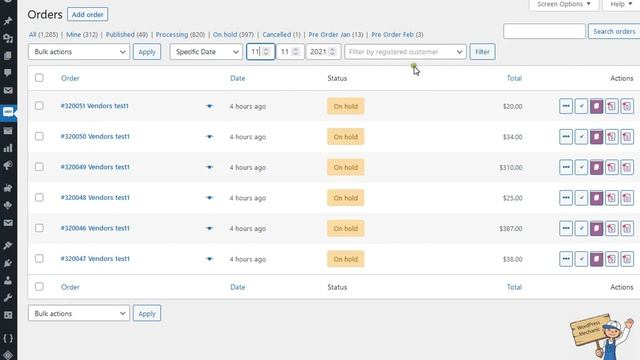Open invoice PDF icon for order #320046

pos(611,229)
